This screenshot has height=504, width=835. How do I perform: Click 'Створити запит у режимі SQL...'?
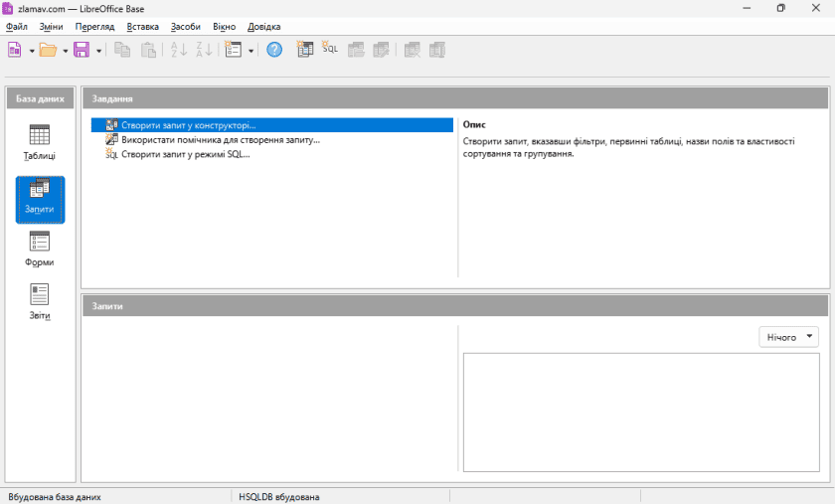(185, 154)
